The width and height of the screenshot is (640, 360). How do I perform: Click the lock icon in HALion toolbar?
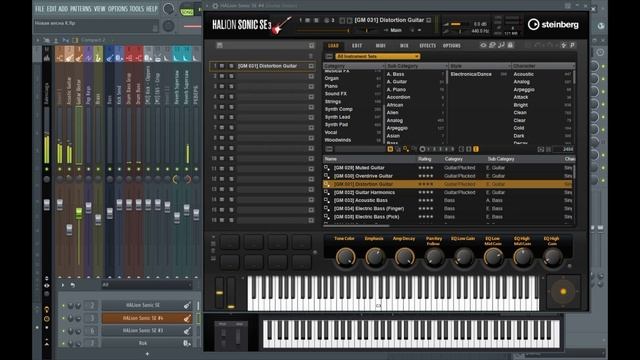(510, 45)
